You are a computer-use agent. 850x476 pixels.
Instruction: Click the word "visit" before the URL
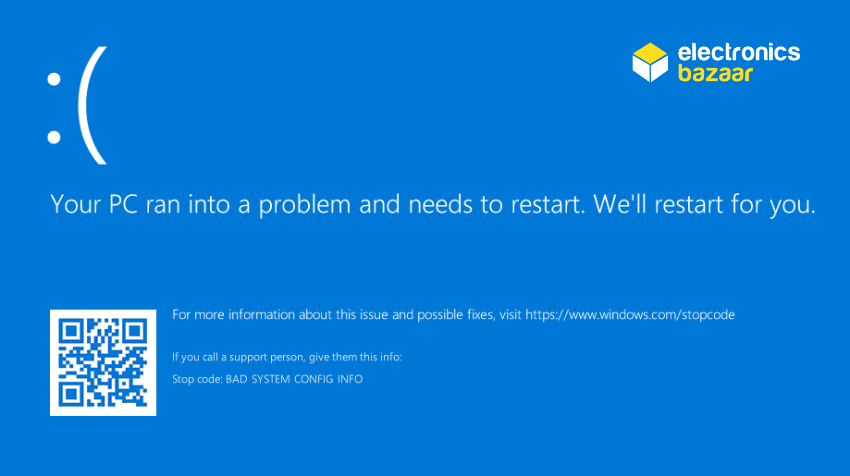pos(510,315)
